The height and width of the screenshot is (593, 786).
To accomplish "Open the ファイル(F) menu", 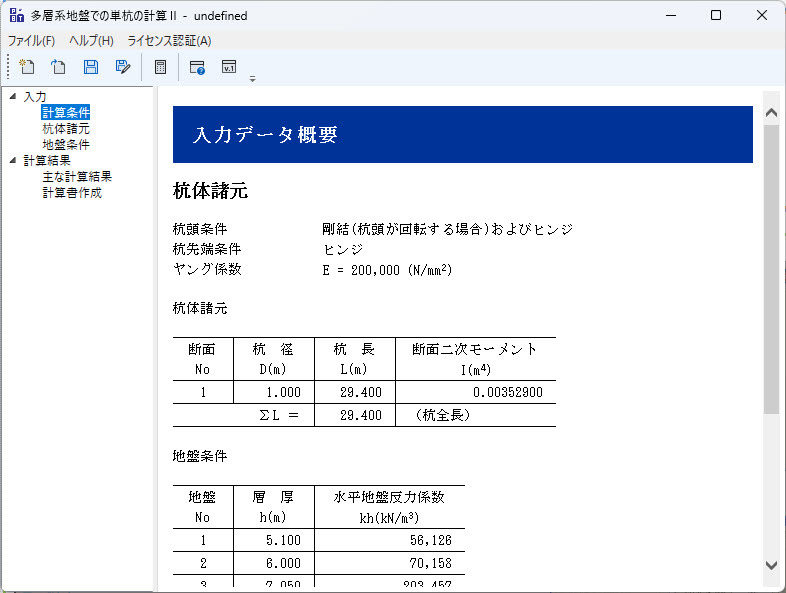I will [x=32, y=41].
